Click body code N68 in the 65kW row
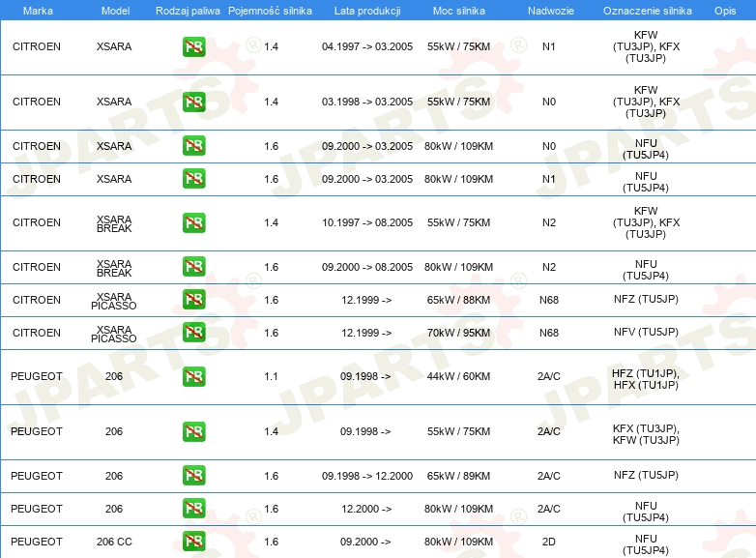This screenshot has width=756, height=558. 549,300
